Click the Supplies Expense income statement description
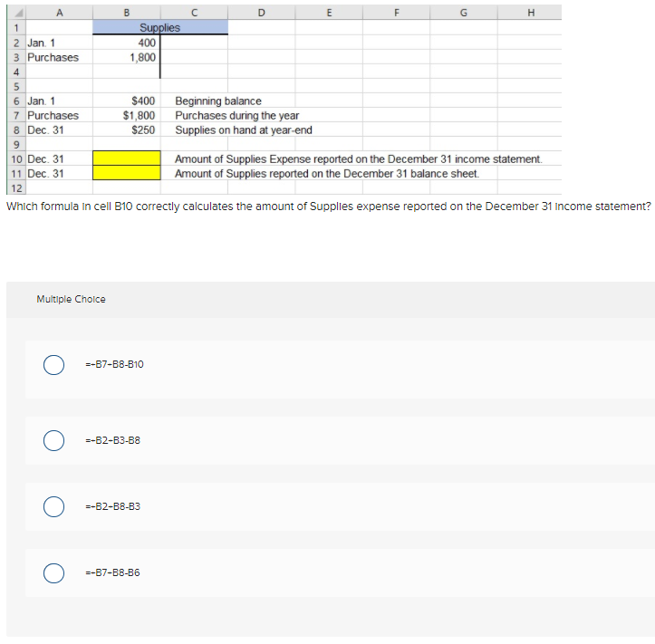 click(x=359, y=159)
